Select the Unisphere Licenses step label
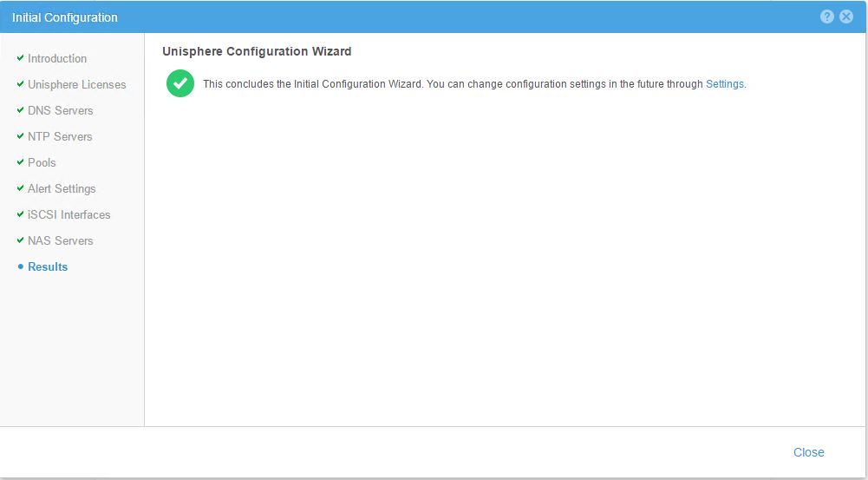Image resolution: width=868 pixels, height=480 pixels. [76, 84]
